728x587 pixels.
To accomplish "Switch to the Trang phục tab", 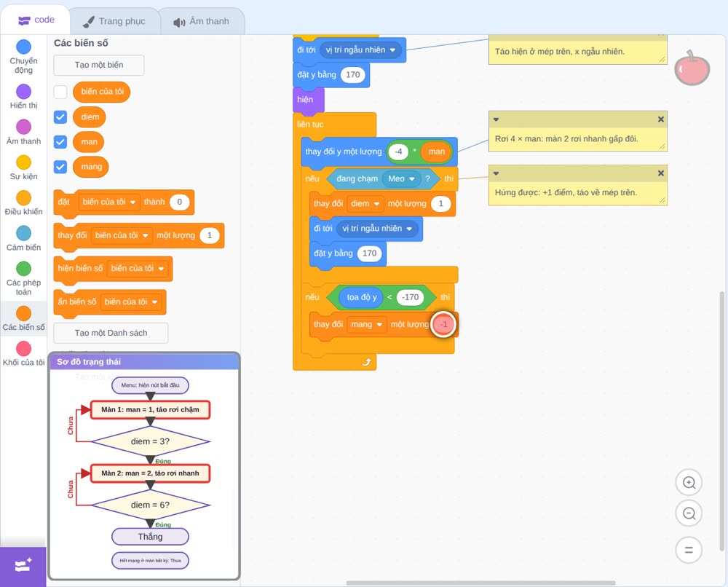I will [114, 21].
